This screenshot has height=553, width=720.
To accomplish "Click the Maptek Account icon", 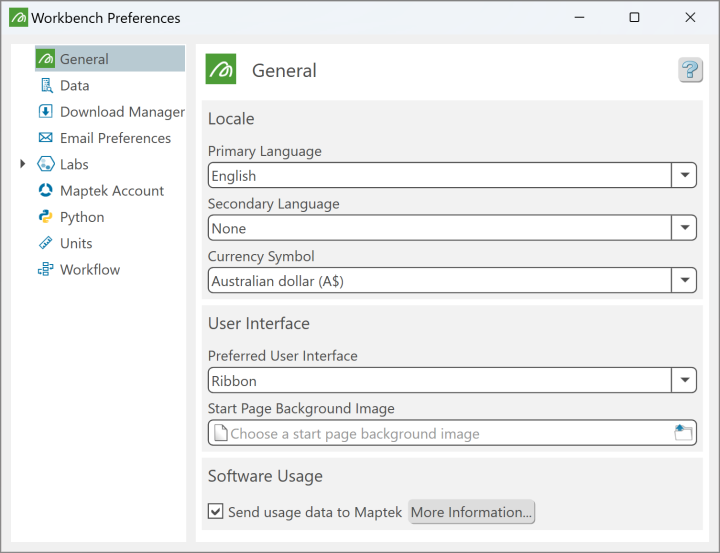I will [45, 190].
